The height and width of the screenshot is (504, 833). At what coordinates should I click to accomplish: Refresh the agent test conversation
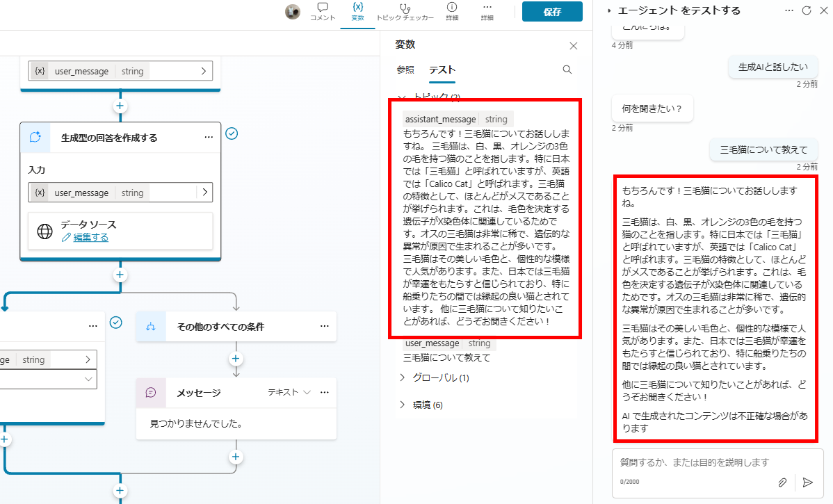[807, 10]
